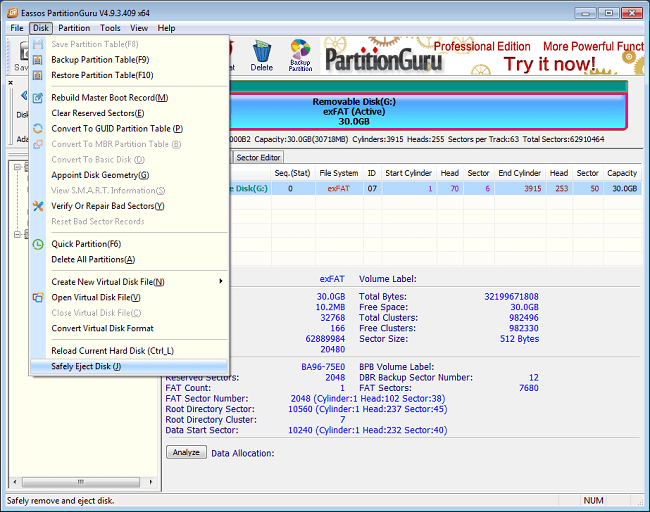
Task: Open the View menu
Action: point(139,28)
